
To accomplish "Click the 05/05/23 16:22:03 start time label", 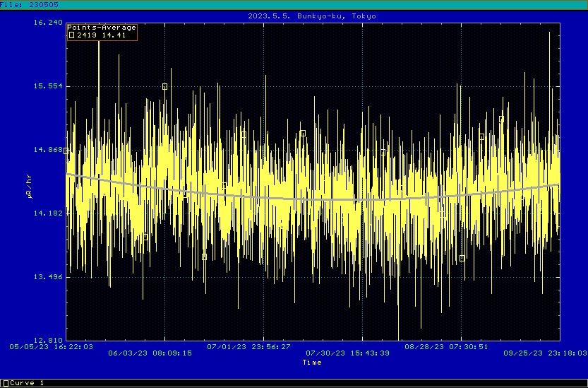I will click(x=51, y=346).
